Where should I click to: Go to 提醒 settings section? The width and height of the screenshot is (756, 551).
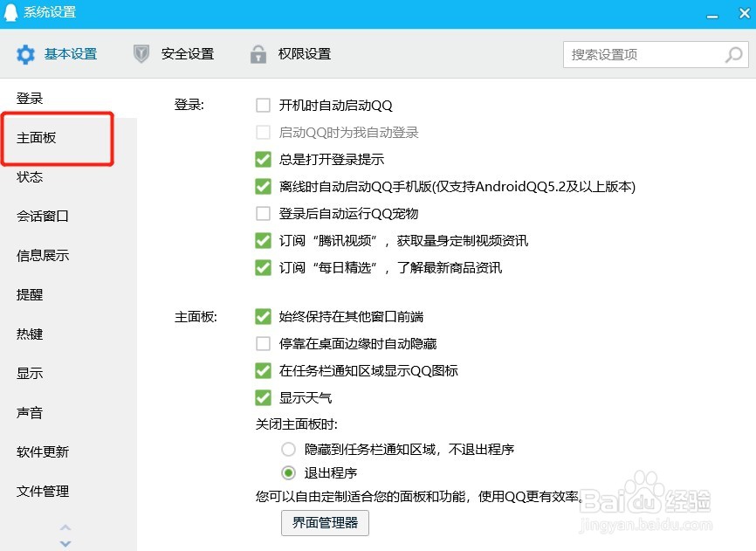(30, 294)
